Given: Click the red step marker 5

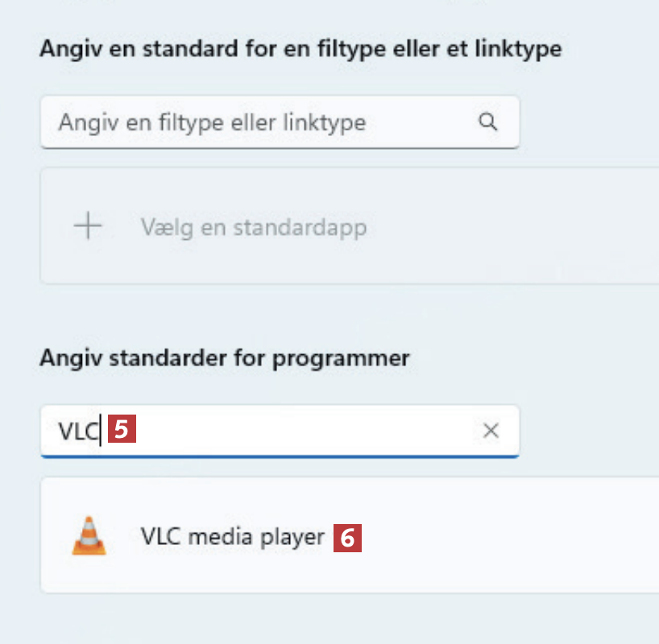Looking at the screenshot, I should 122,430.
